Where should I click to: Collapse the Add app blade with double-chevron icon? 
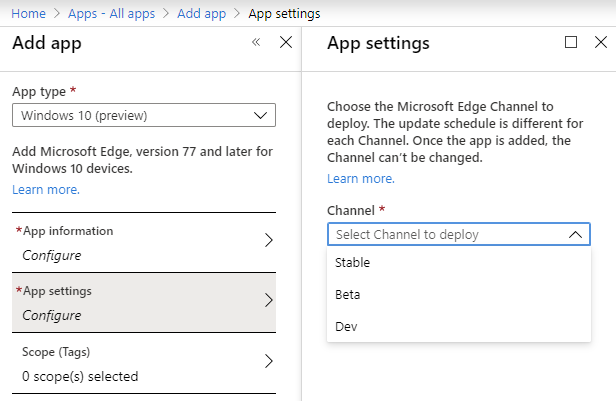[256, 42]
